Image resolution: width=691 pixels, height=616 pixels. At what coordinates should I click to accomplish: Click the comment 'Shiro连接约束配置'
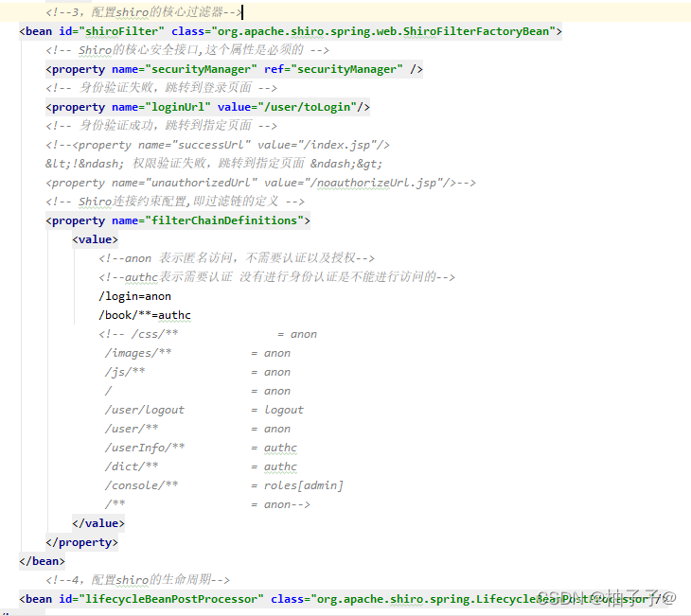(175, 202)
